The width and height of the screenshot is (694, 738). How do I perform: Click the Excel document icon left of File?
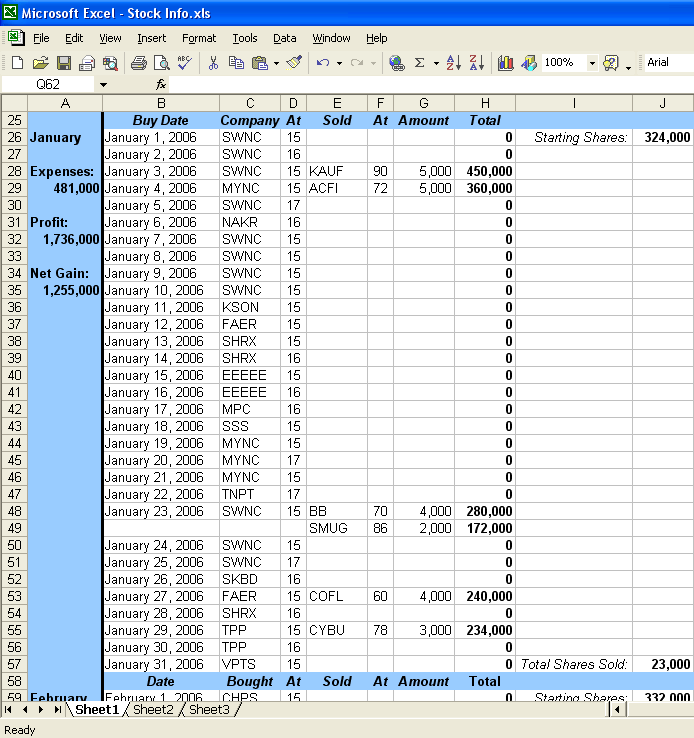click(16, 38)
